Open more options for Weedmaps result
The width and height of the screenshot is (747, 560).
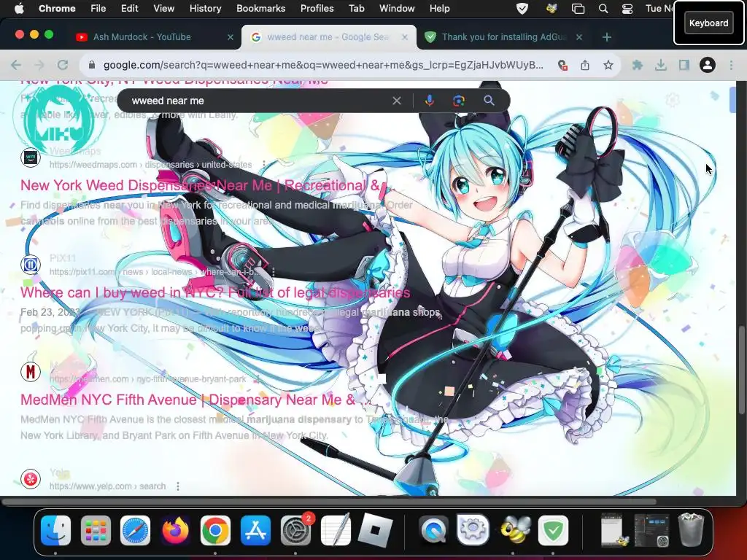[264, 165]
